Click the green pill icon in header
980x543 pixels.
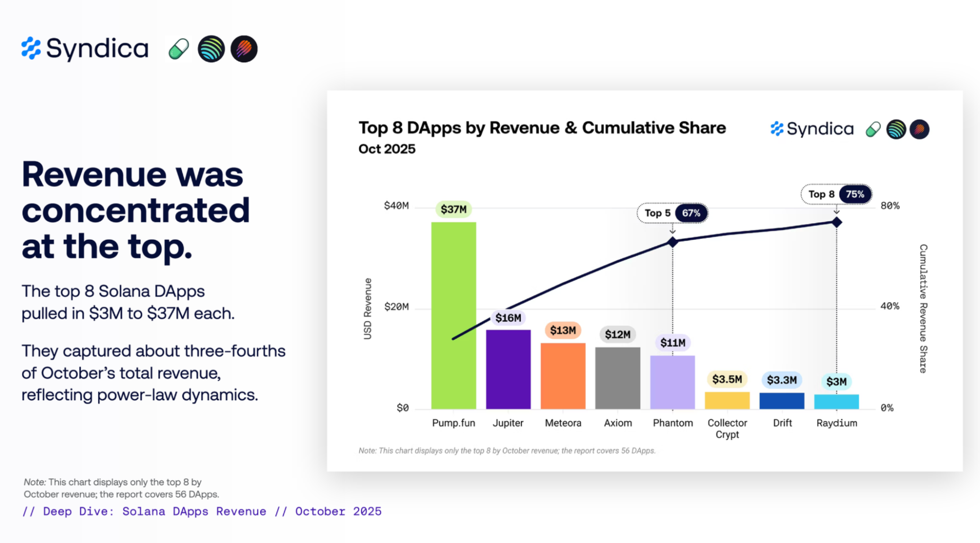tap(178, 49)
